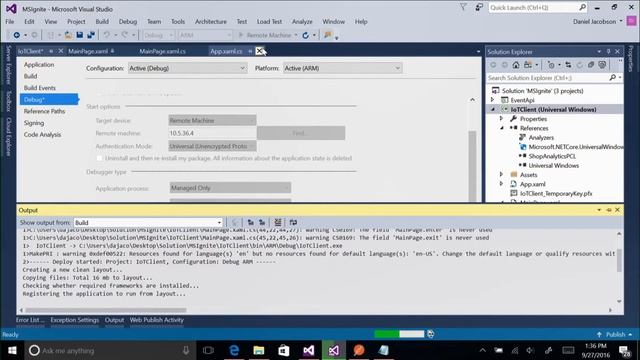Screen dimensions: 640x360
Task: Click Collapse All icon in Solution Explorer
Action: (591, 65)
